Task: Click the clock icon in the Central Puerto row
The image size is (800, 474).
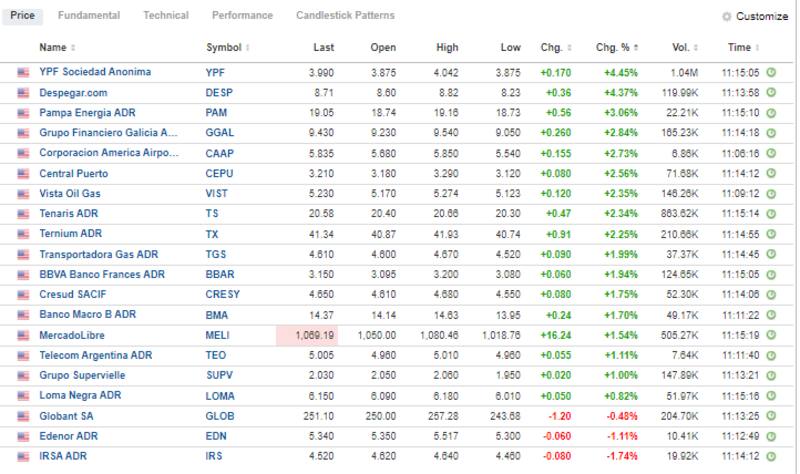Action: [771, 174]
